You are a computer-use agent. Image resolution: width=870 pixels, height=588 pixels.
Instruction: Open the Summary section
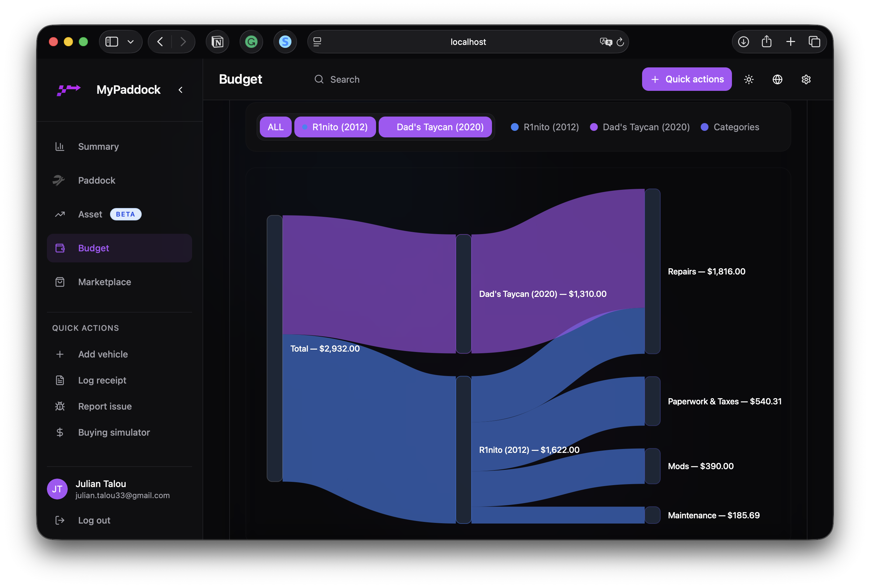point(98,146)
